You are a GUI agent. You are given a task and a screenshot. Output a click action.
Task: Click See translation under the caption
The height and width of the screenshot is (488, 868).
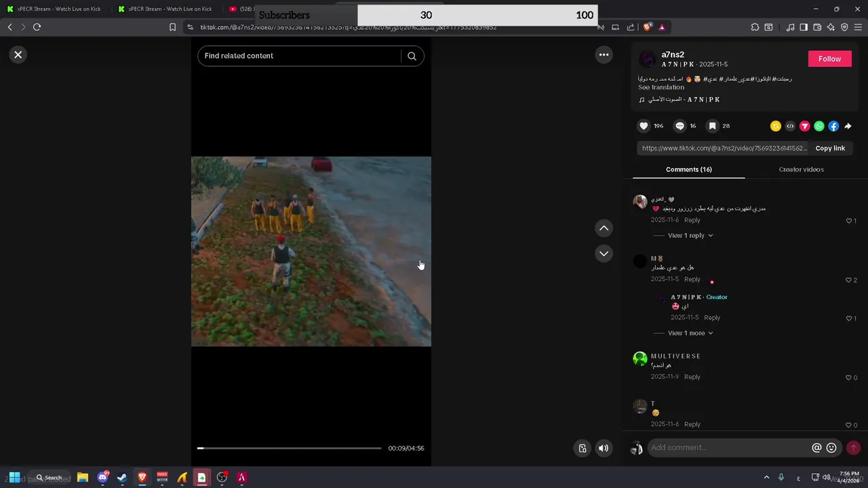[x=661, y=87]
